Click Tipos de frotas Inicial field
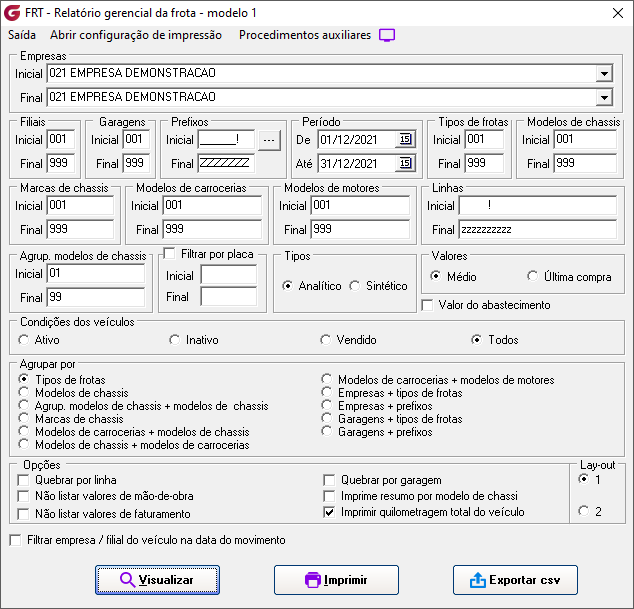The width and height of the screenshot is (634, 609). click(484, 140)
